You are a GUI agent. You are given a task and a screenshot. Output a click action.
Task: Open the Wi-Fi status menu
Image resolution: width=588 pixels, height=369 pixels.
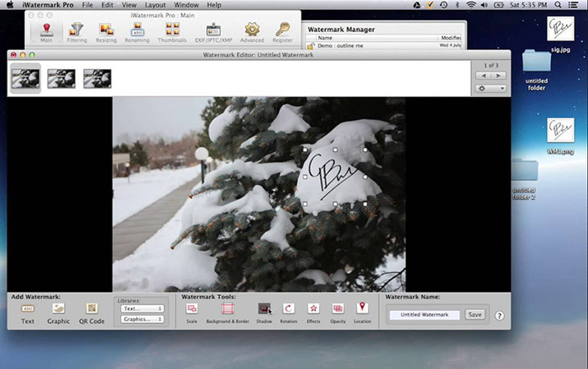click(x=470, y=5)
